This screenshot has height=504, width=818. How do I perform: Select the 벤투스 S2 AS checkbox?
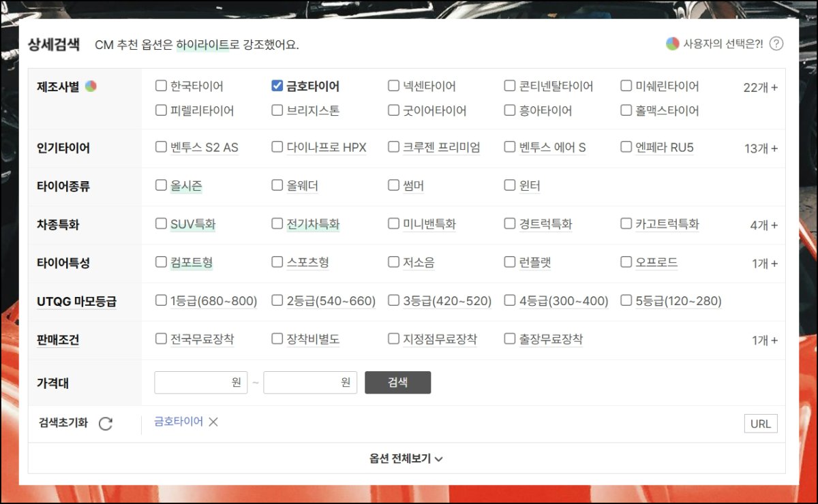pos(161,146)
